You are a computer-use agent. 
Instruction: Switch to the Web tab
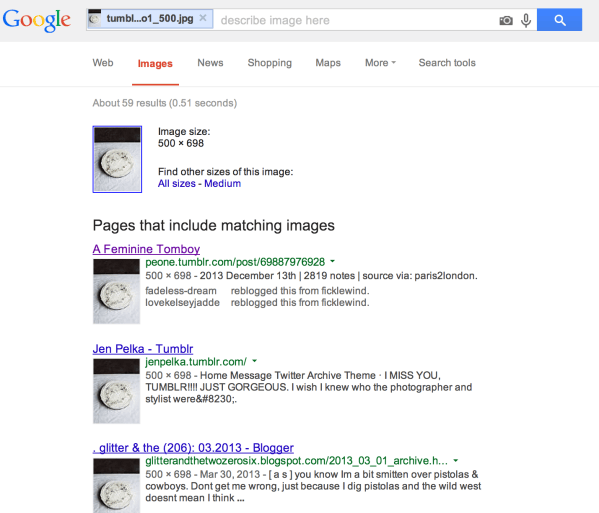pos(103,63)
